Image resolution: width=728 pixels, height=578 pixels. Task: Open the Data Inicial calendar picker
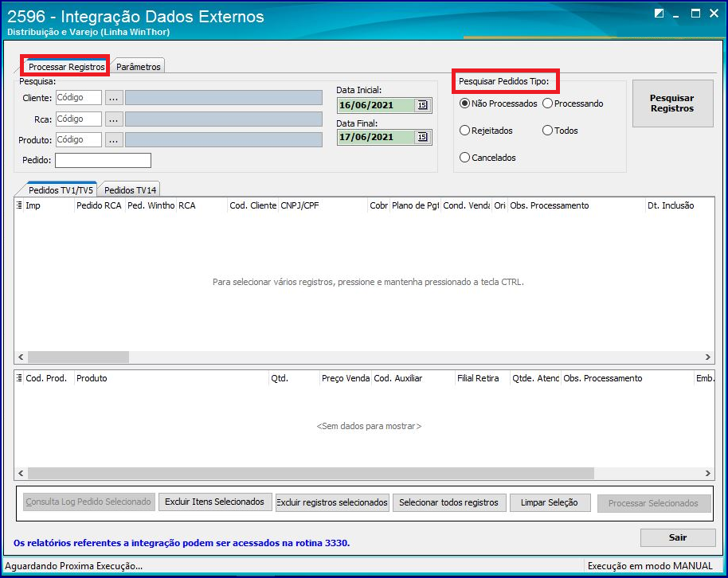[x=422, y=105]
